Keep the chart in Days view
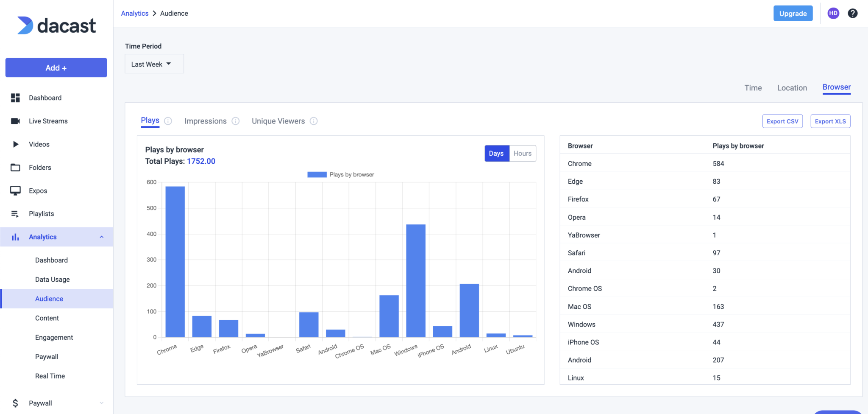868x414 pixels. (x=496, y=153)
